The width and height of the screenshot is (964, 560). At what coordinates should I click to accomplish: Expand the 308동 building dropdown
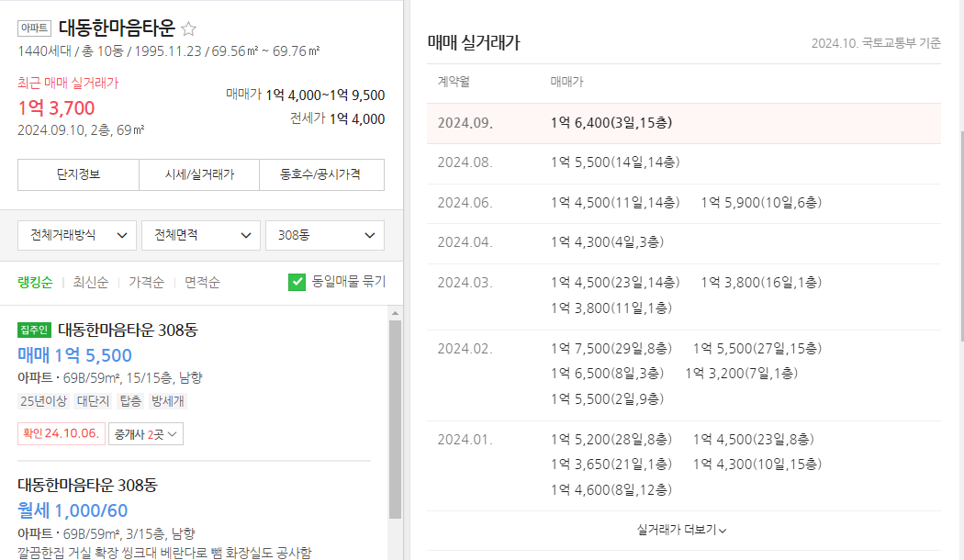click(325, 235)
